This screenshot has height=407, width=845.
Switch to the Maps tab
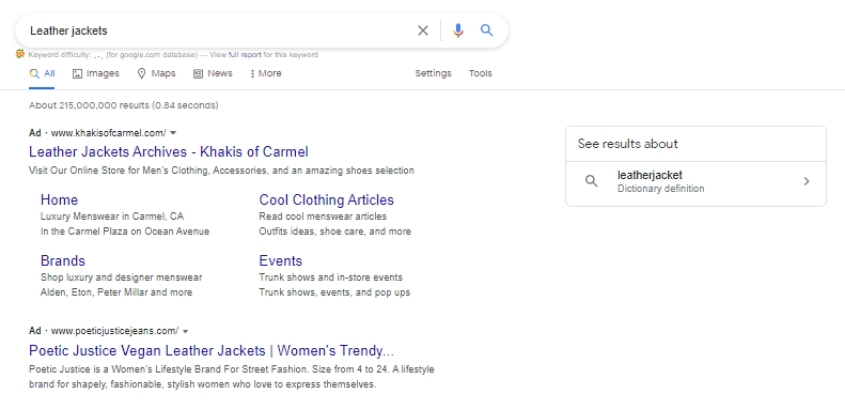click(x=156, y=73)
